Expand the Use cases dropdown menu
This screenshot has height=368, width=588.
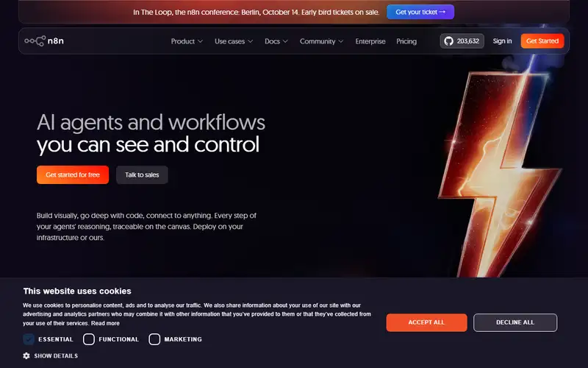[234, 41]
